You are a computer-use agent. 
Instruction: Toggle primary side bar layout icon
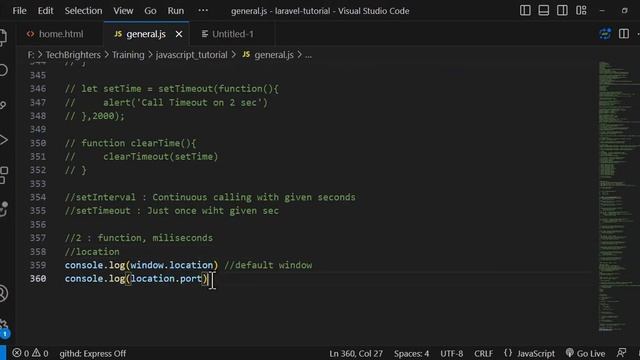[x=525, y=11]
